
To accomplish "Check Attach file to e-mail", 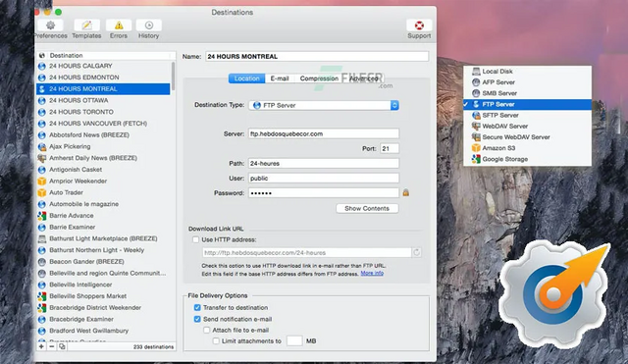I will 207,330.
